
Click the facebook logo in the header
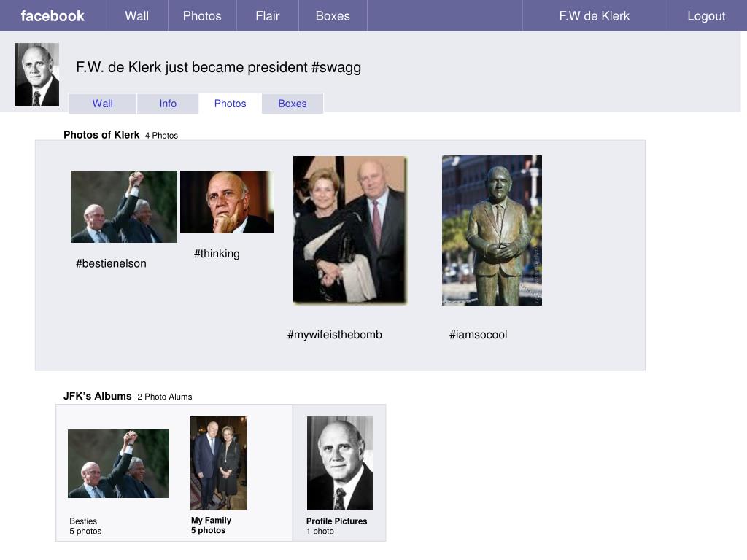pos(53,16)
